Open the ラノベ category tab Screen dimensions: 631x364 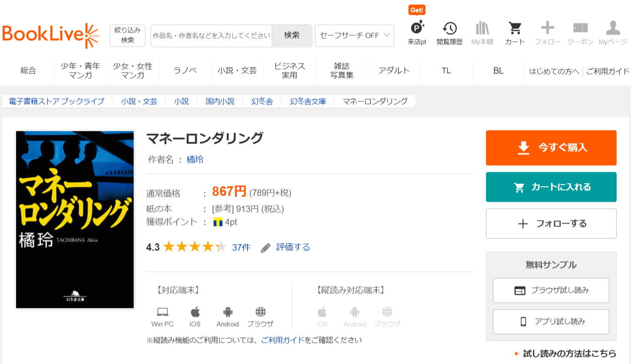click(185, 70)
